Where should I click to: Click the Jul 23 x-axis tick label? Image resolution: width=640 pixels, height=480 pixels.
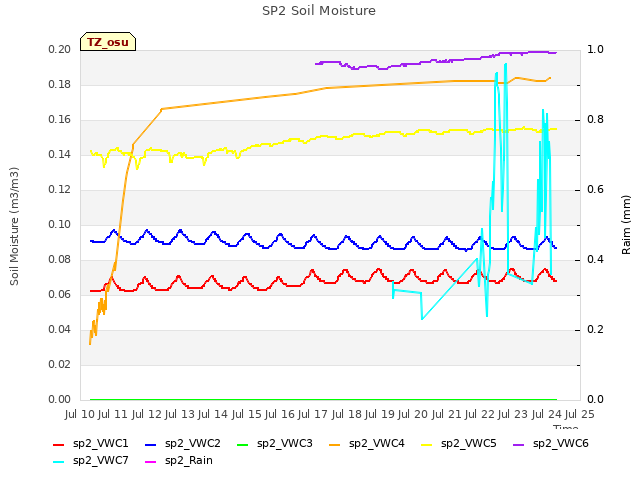515,414
